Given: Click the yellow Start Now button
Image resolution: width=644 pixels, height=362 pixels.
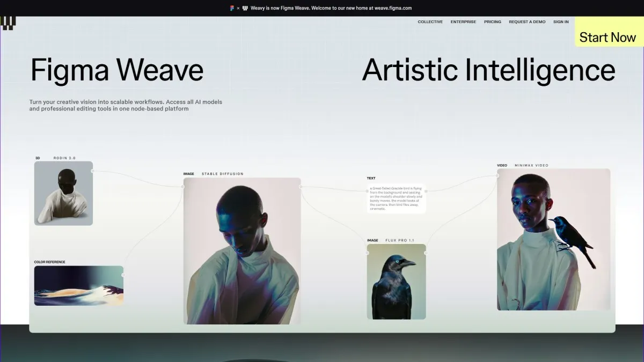Looking at the screenshot, I should click(x=609, y=32).
